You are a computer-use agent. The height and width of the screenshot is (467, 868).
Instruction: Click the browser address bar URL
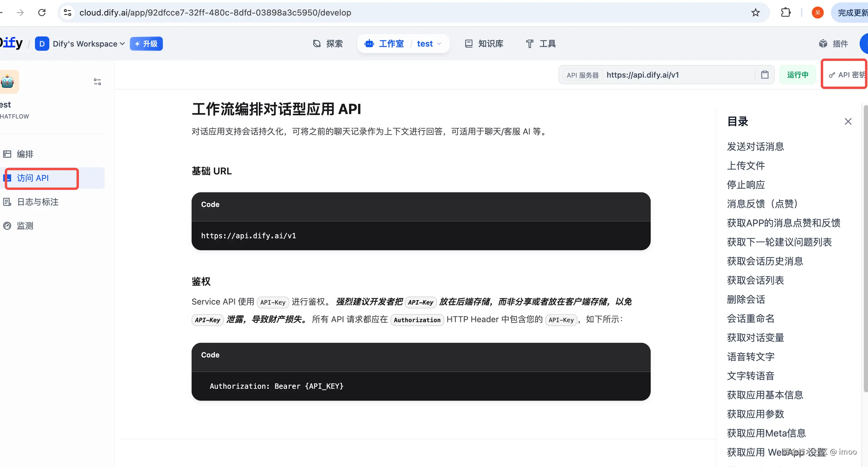(x=215, y=13)
